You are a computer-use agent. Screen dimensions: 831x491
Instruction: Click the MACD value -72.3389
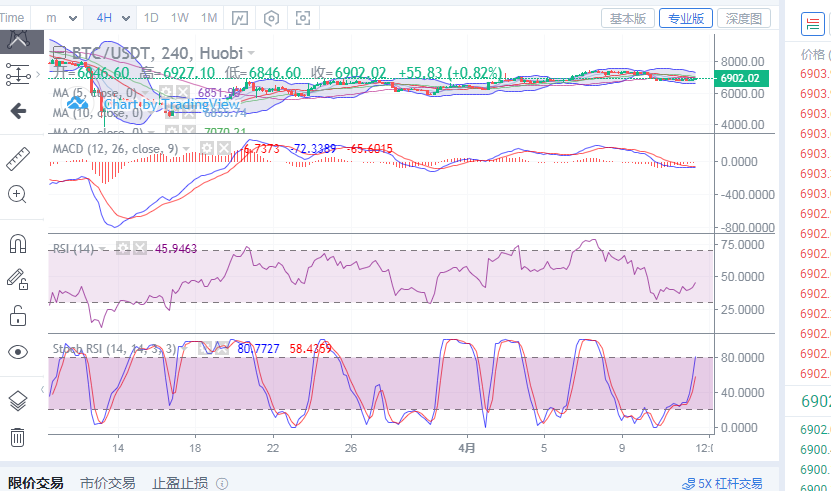314,149
